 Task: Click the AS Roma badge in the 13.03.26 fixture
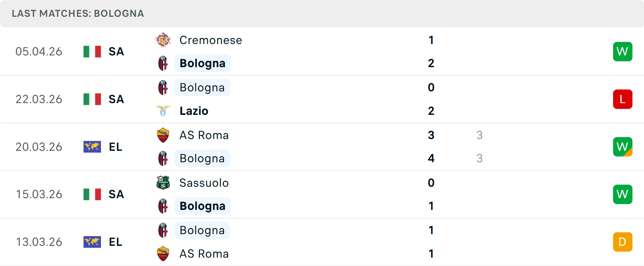coord(163,254)
